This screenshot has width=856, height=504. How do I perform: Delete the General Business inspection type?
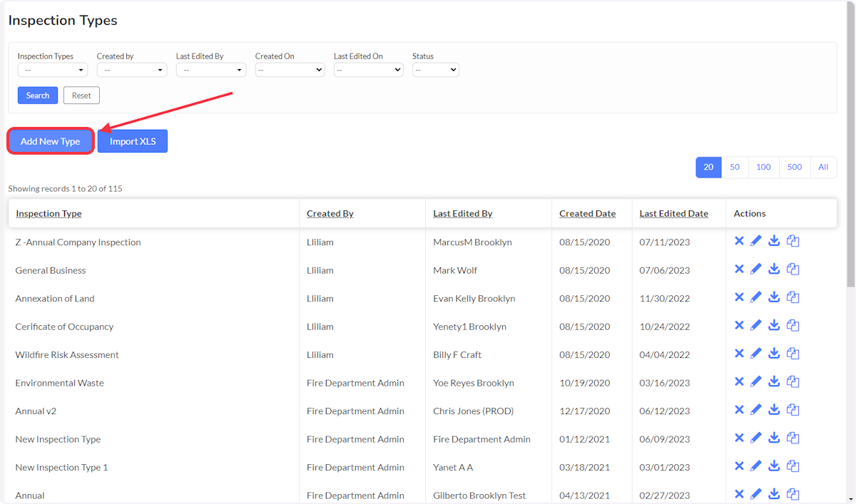739,269
